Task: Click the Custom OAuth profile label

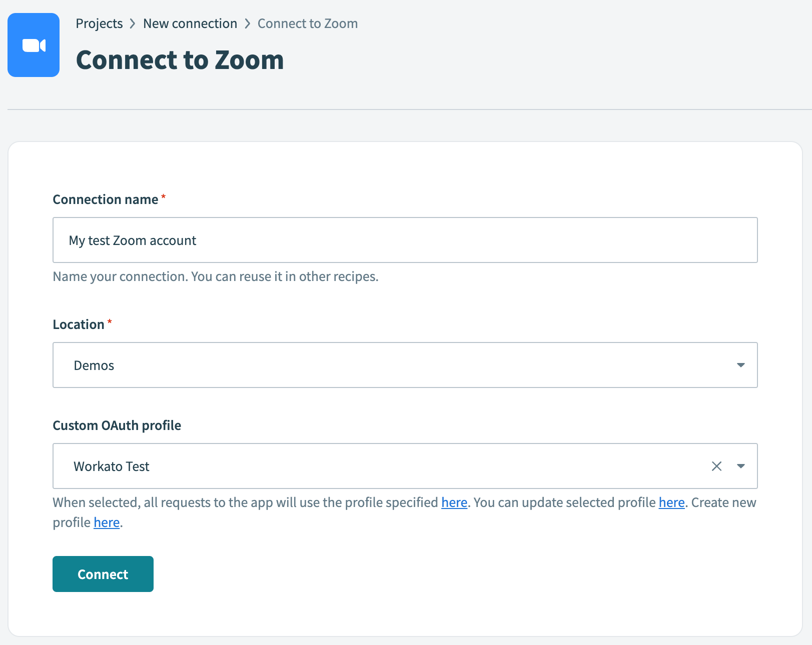Action: pos(117,425)
